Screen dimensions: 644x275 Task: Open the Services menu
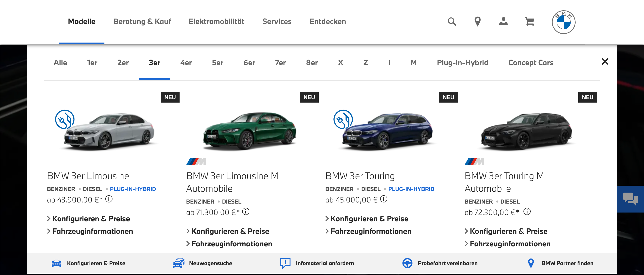[277, 21]
